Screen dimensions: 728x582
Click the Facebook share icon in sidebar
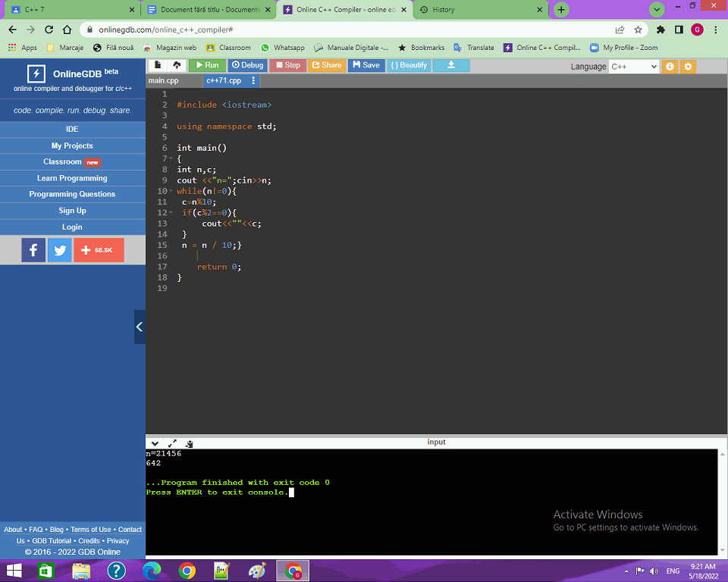[33, 250]
